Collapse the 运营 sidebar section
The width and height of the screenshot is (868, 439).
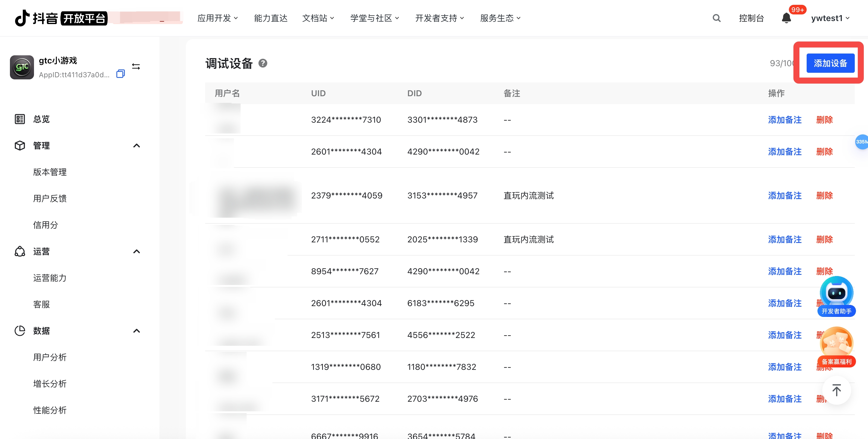(x=137, y=251)
